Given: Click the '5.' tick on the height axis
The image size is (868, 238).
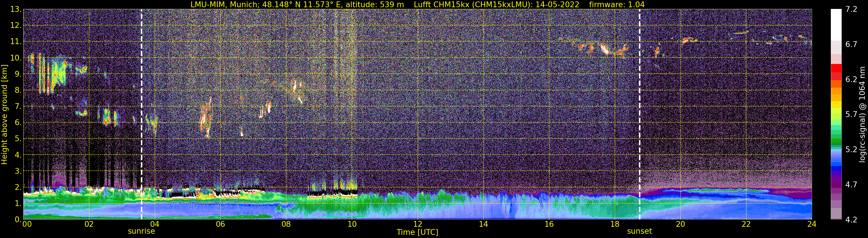Looking at the screenshot, I should tap(18, 139).
